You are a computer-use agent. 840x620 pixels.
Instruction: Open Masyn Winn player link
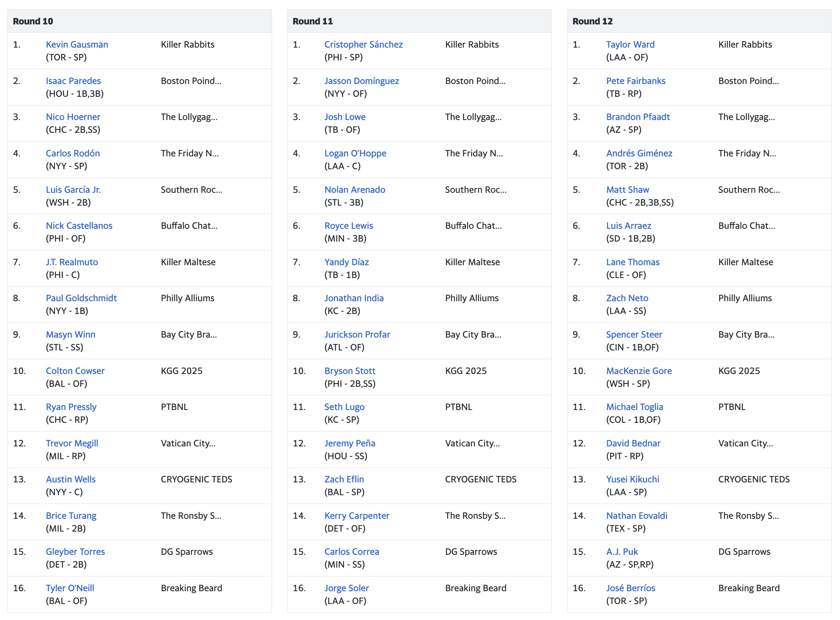70,334
